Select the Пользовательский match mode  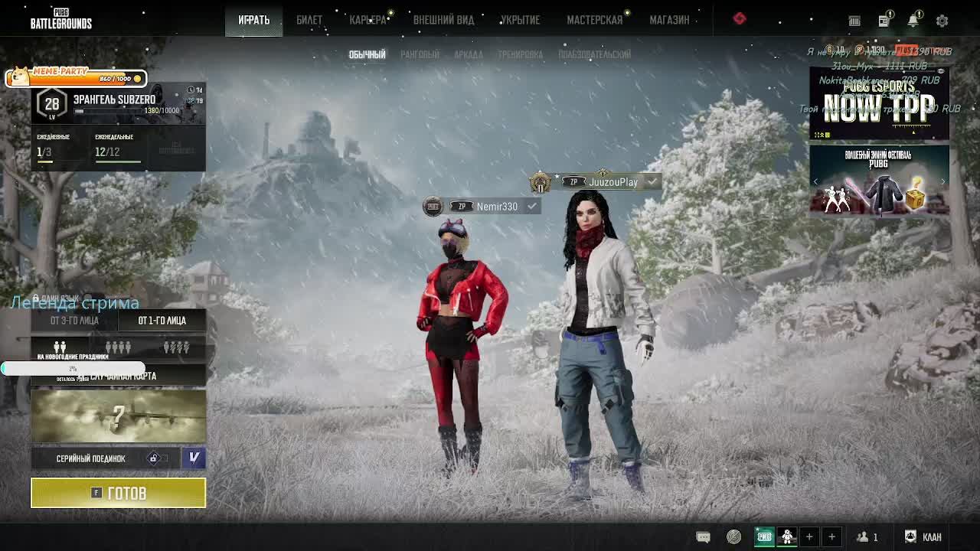[x=594, y=54]
